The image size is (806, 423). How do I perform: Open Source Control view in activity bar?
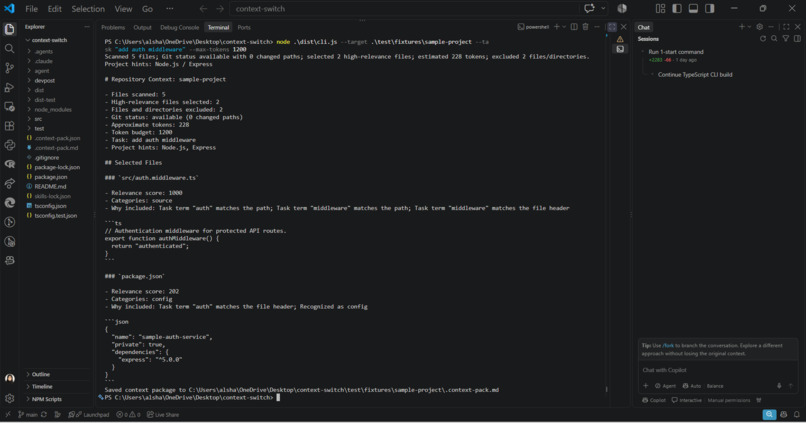10,68
